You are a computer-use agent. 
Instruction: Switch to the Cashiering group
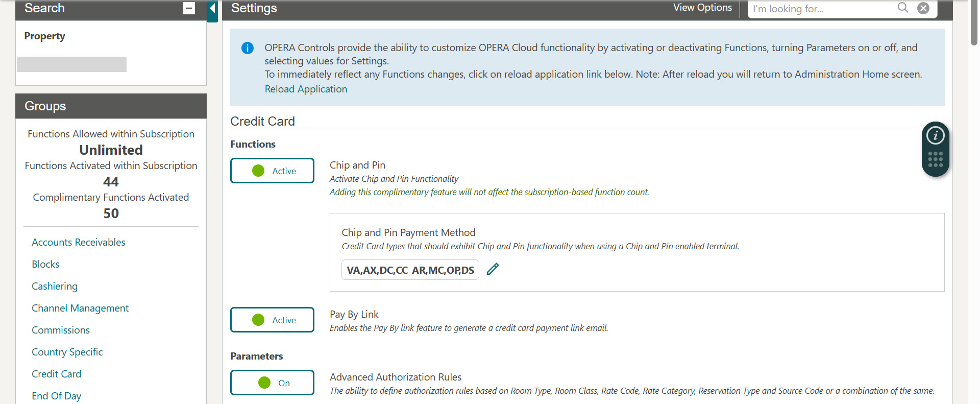point(55,286)
